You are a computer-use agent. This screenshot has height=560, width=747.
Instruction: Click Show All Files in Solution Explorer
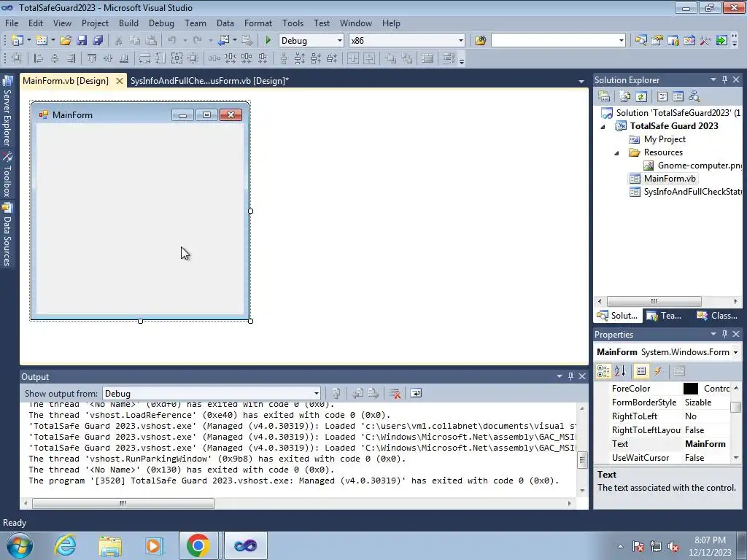[625, 96]
